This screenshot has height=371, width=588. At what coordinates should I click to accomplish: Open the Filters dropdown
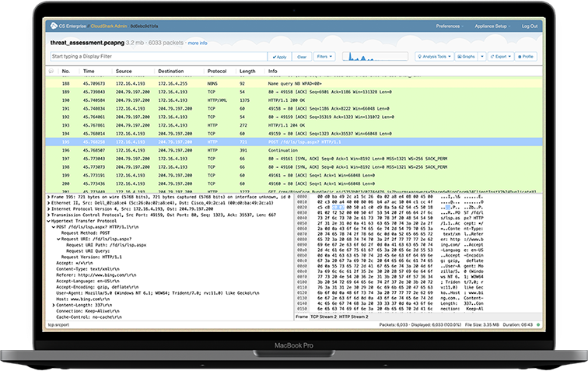click(x=324, y=57)
